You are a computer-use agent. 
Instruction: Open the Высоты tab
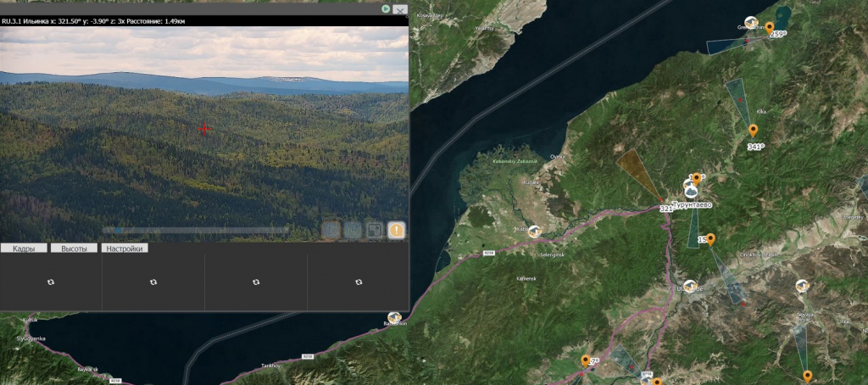(x=74, y=248)
